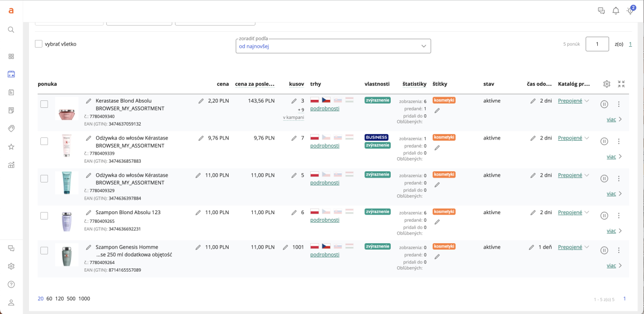Open more actions for Szampon Blond Absolu 123

point(619,215)
